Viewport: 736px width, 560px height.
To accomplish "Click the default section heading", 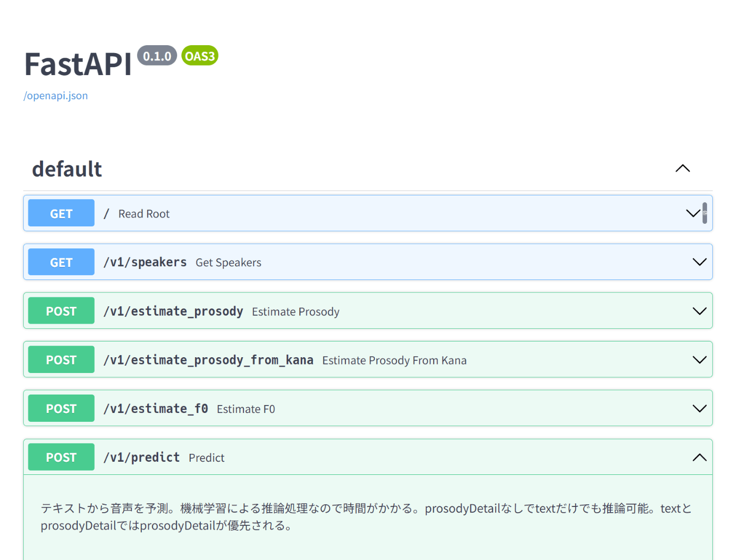I will [67, 169].
